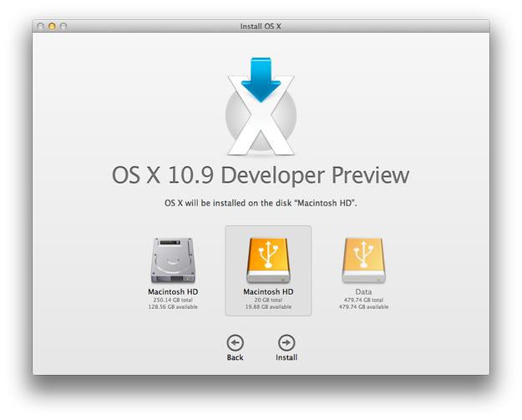The height and width of the screenshot is (420, 522).
Task: Click the "OS X 10.9 Developer Preview" heading
Action: (x=261, y=175)
